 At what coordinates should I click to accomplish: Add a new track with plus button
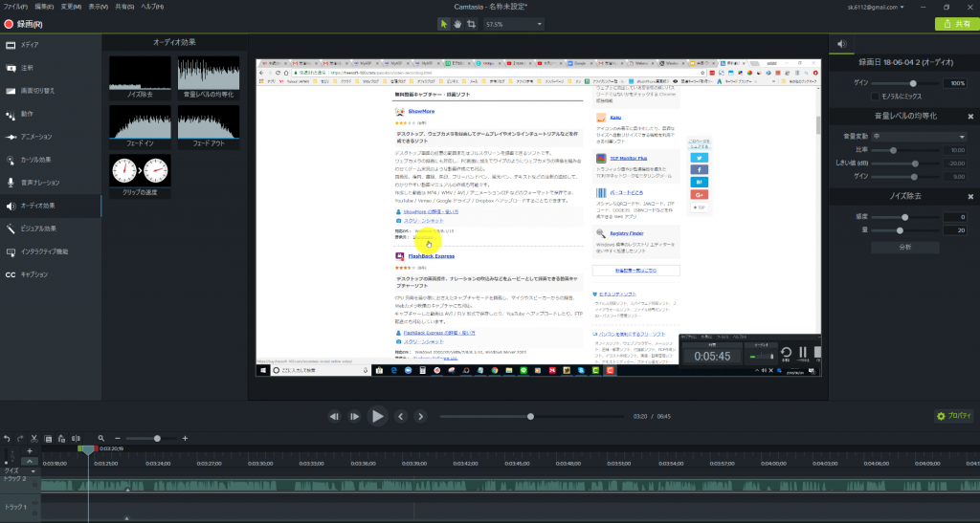point(30,451)
